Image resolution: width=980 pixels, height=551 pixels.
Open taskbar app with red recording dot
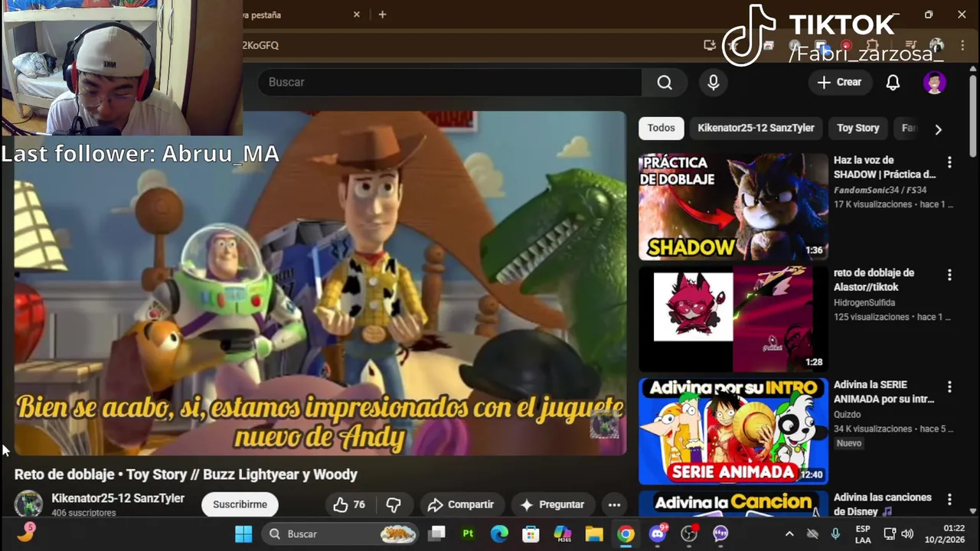[x=689, y=533]
